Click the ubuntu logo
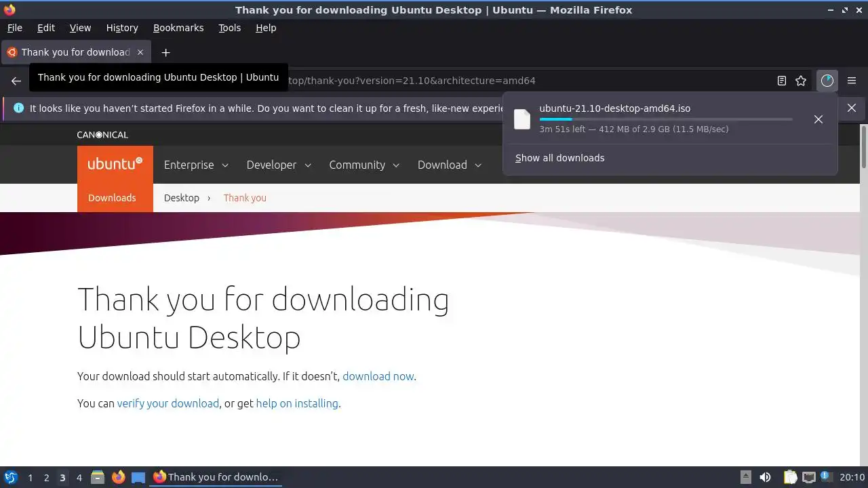 pyautogui.click(x=115, y=165)
